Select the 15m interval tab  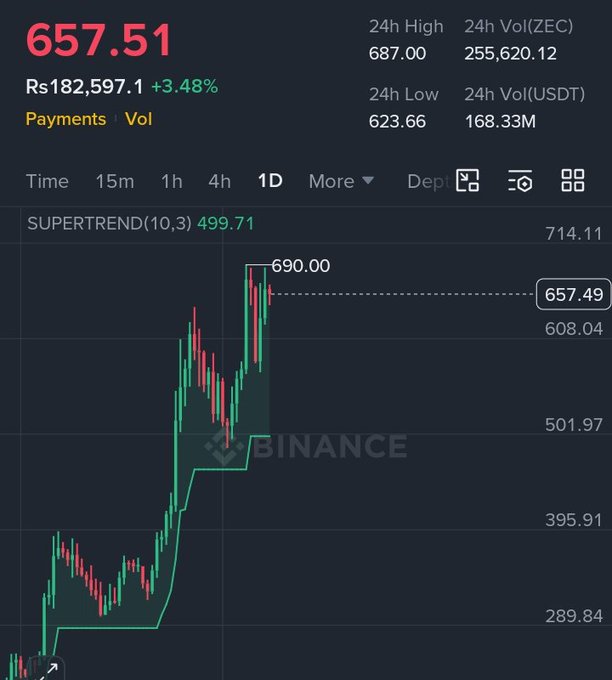tap(115, 181)
